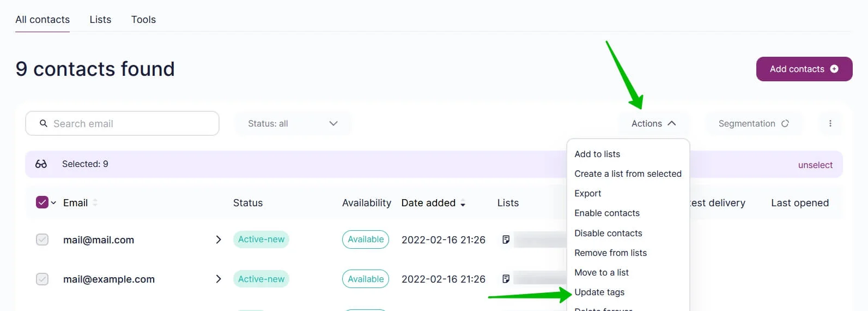
Task: Click the 9 contacts found heading
Action: click(x=95, y=69)
